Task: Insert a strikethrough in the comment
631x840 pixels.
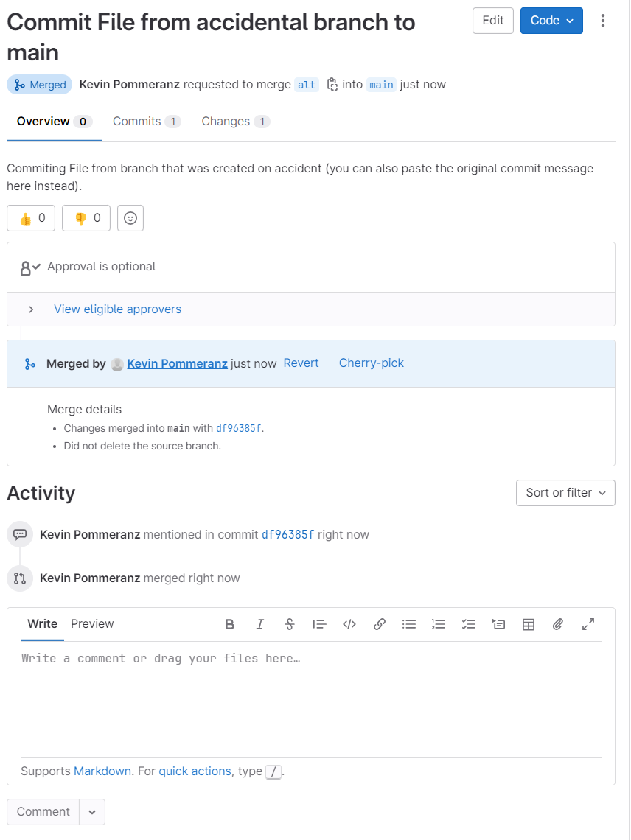Action: coord(290,624)
